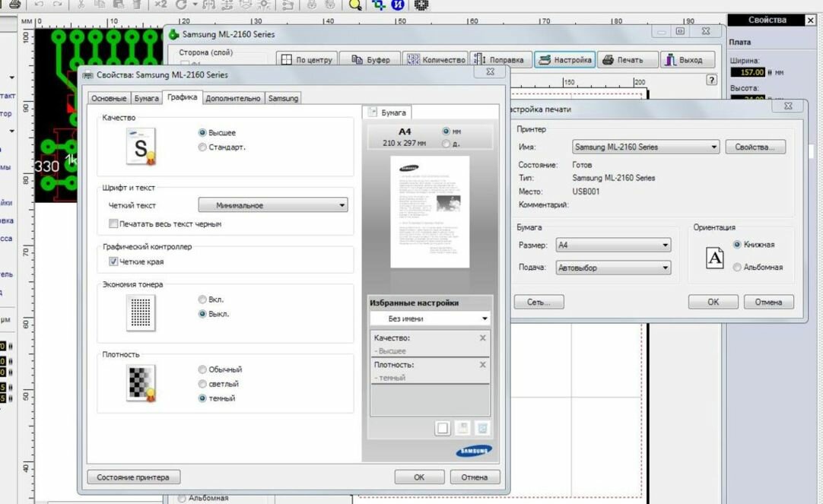Click the save favorite preset icon

(x=462, y=428)
